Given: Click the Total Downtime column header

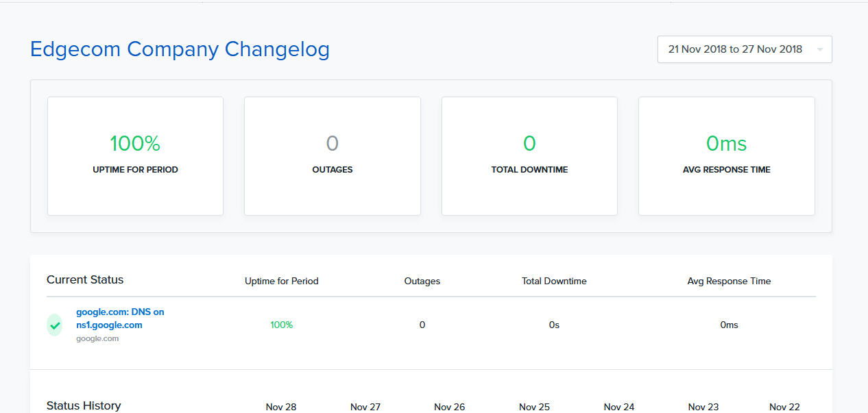Looking at the screenshot, I should click(x=554, y=281).
